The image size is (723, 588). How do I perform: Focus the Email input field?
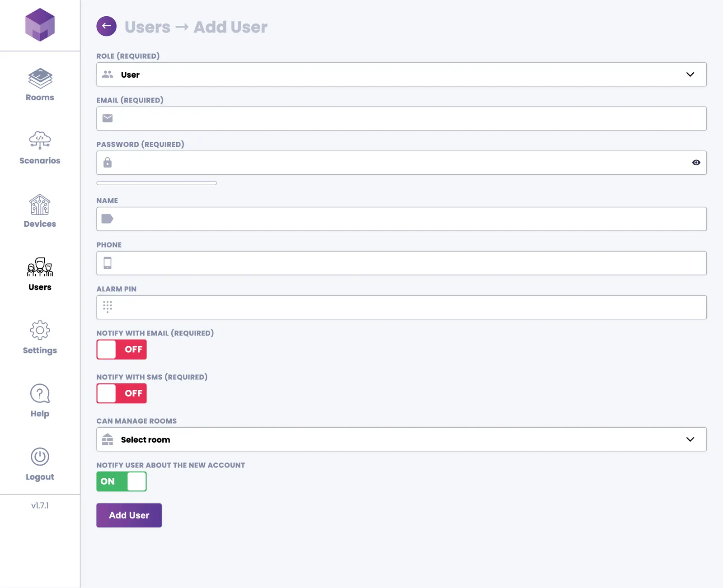401,119
